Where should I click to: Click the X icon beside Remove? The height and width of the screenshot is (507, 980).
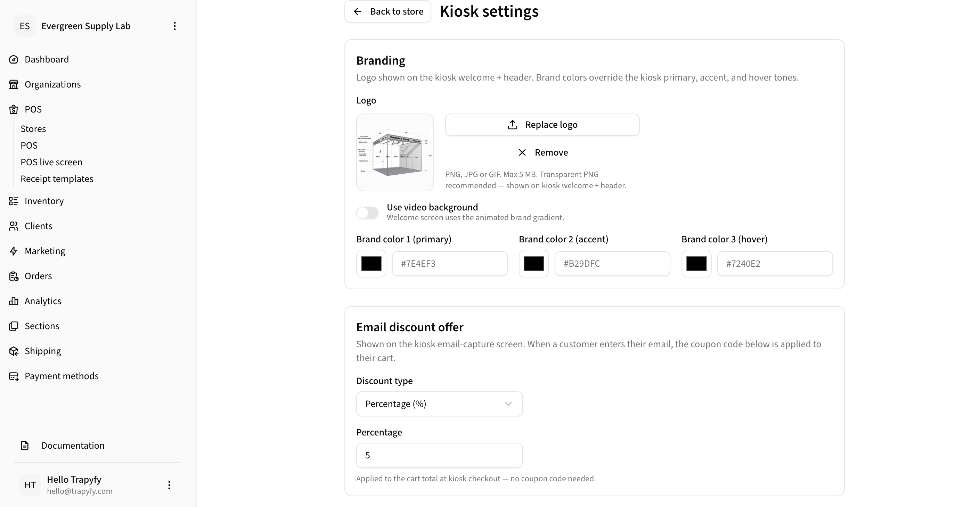[522, 152]
